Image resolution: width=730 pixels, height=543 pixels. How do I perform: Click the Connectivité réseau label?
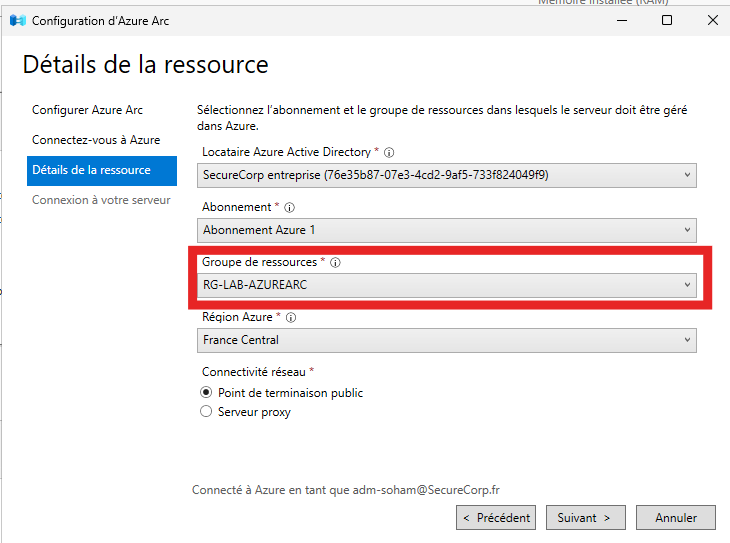coord(254,372)
